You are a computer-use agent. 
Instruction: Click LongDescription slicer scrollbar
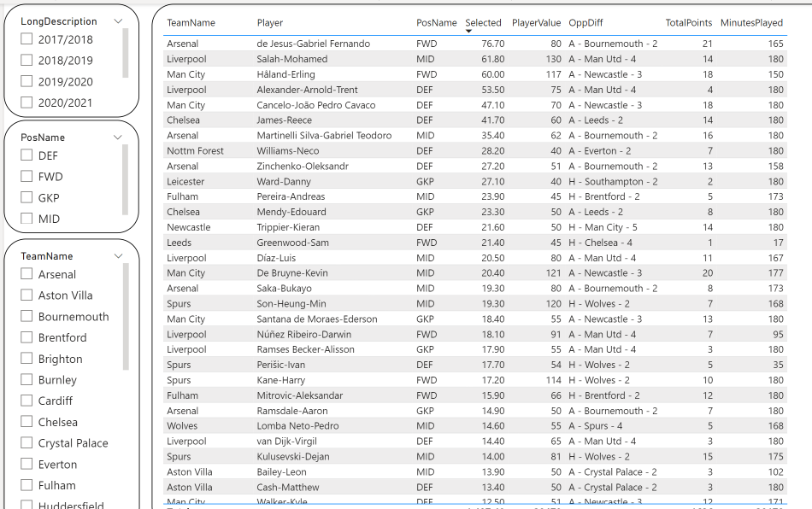click(x=125, y=53)
